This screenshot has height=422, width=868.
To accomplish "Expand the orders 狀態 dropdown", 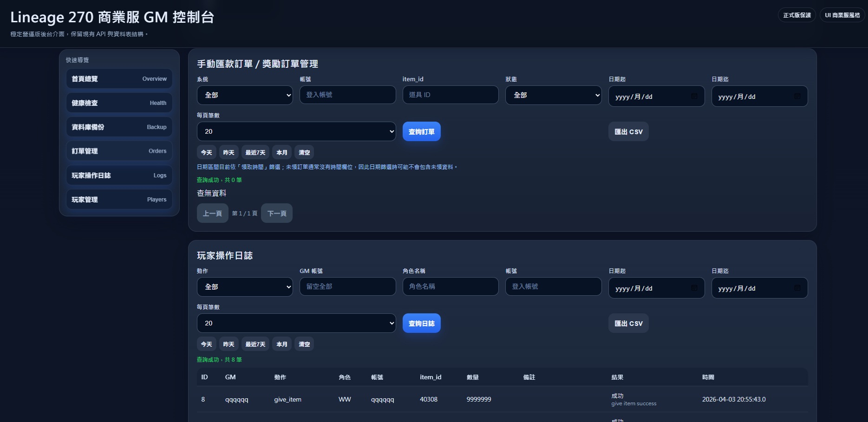I will coord(554,95).
